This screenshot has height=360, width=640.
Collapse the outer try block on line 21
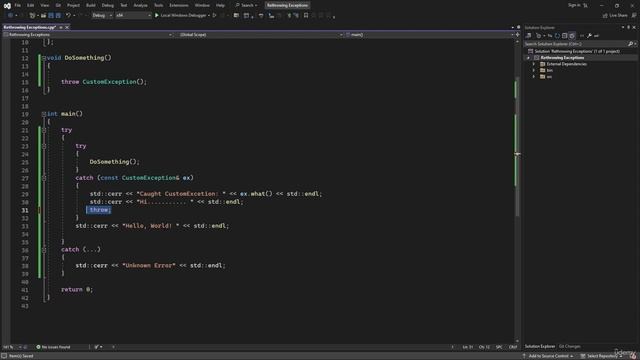(x=44, y=130)
